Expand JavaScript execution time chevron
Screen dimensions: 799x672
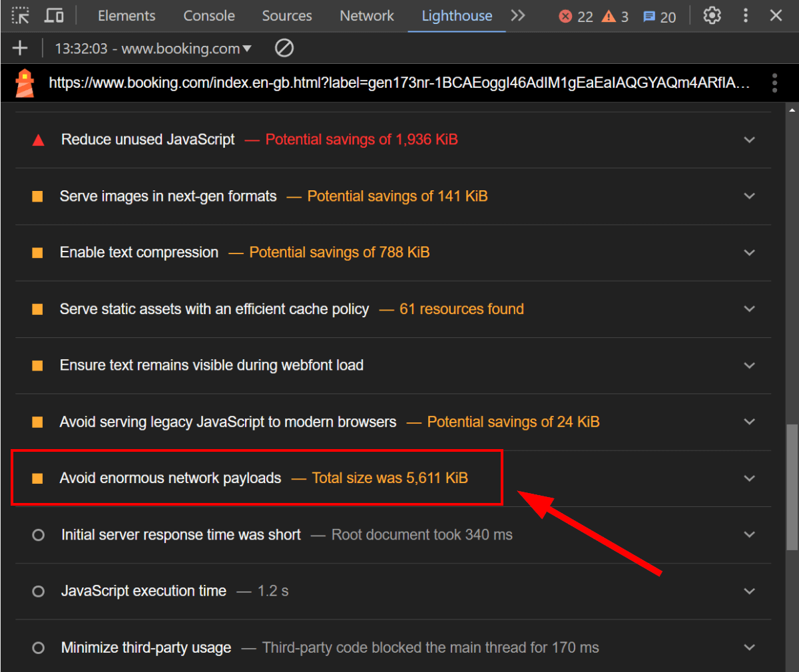749,591
